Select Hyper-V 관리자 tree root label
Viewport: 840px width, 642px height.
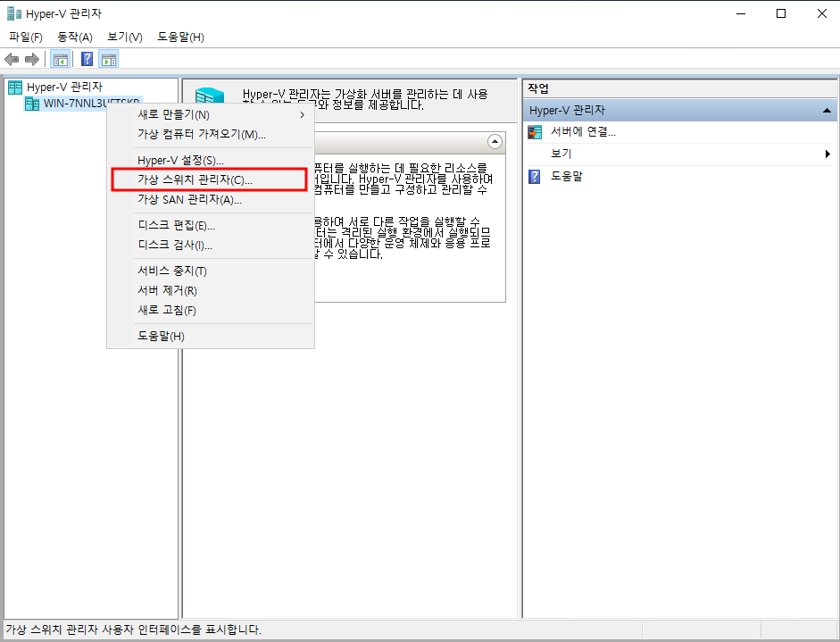64,87
